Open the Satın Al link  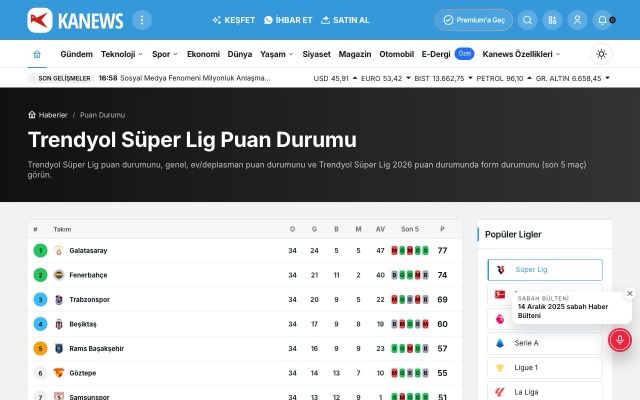(x=345, y=20)
